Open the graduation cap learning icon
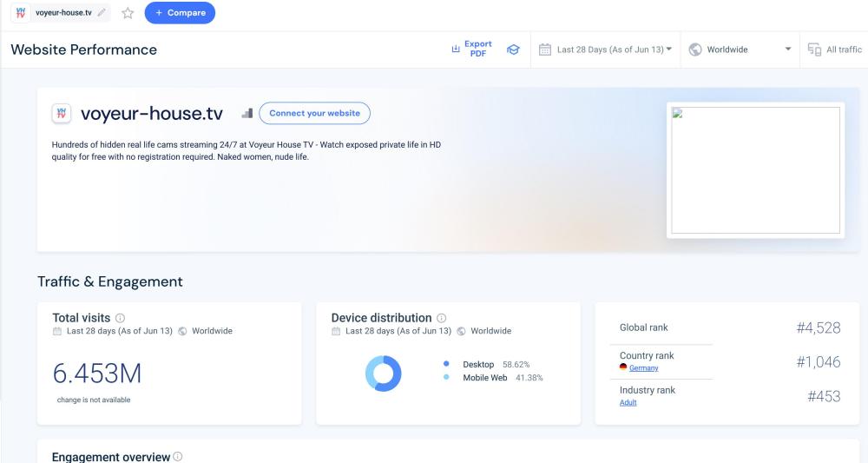The height and width of the screenshot is (463, 868). pyautogui.click(x=513, y=50)
